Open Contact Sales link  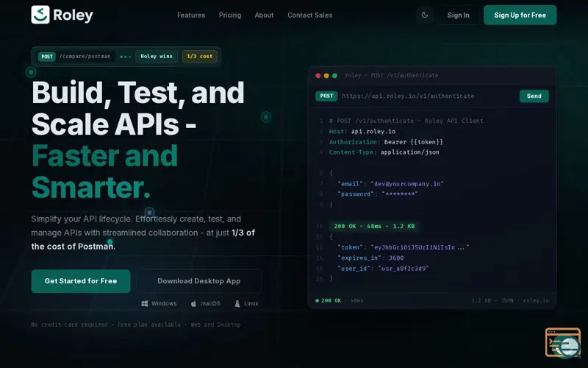click(309, 15)
